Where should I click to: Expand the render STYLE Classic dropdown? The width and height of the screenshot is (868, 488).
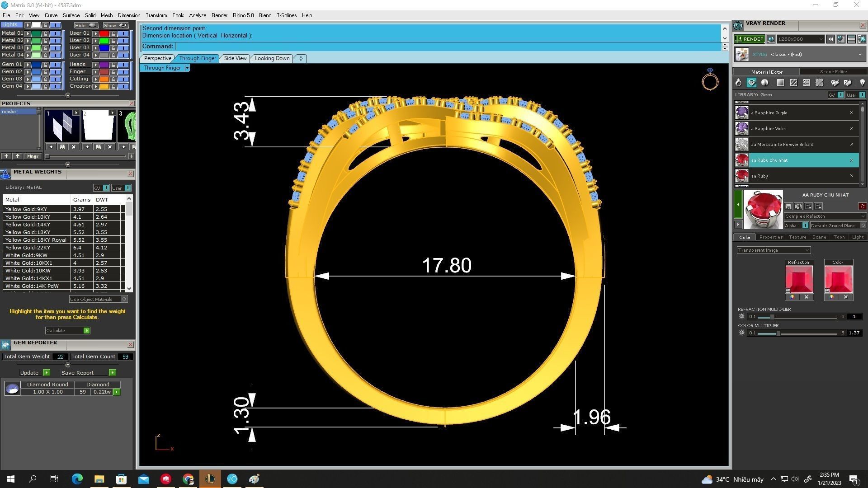[x=859, y=55]
